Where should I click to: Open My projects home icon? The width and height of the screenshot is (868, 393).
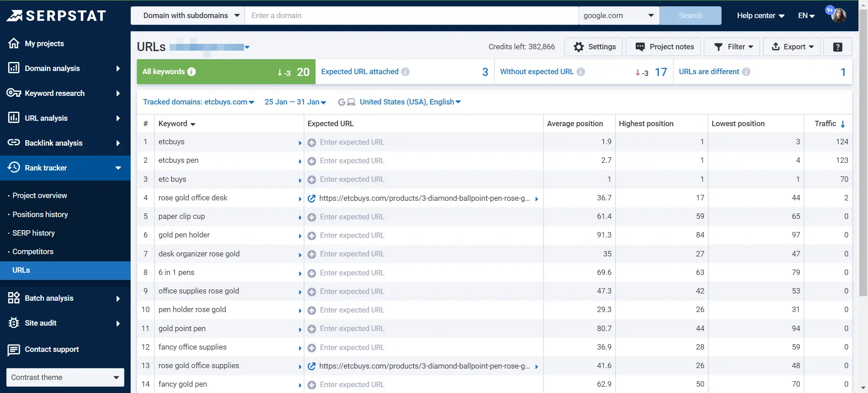point(14,43)
